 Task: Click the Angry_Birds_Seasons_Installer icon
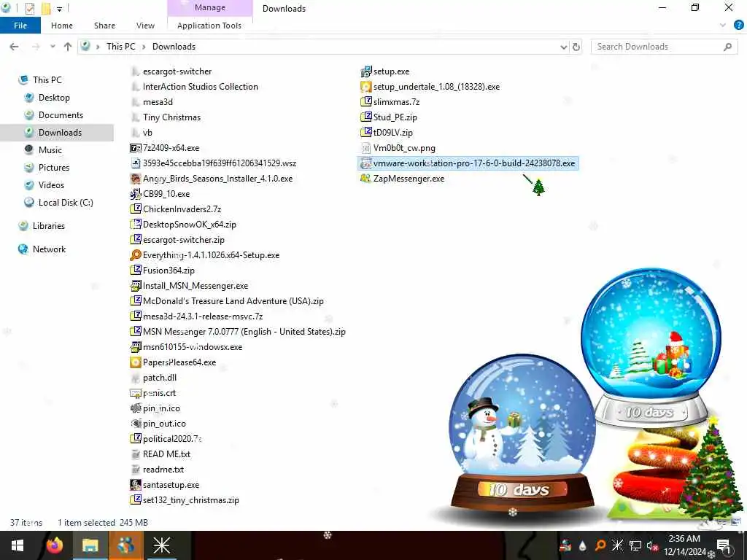135,179
